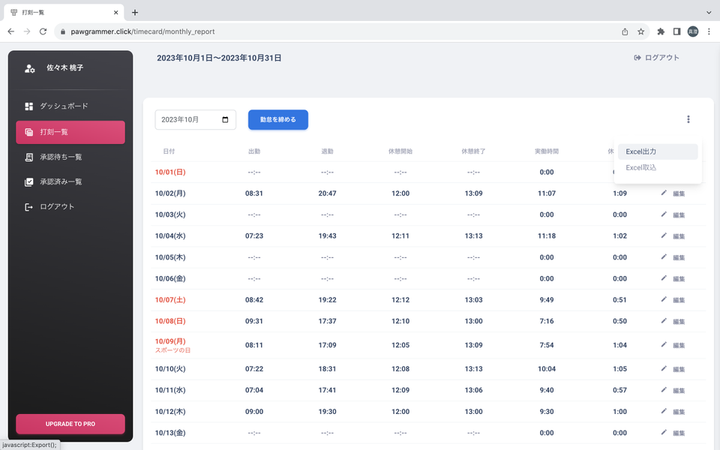Viewport: 720px width, 450px height.
Task: Click スポーツの日 holiday label
Action: tap(173, 350)
